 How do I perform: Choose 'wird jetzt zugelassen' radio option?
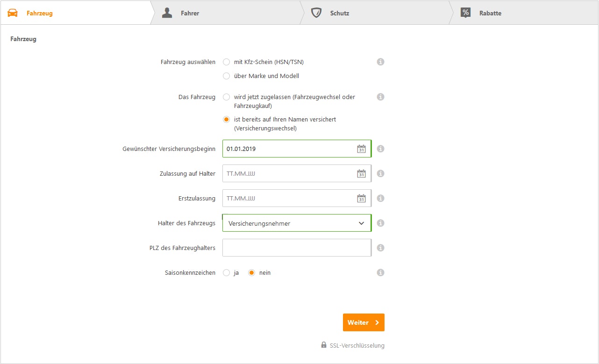pos(227,97)
